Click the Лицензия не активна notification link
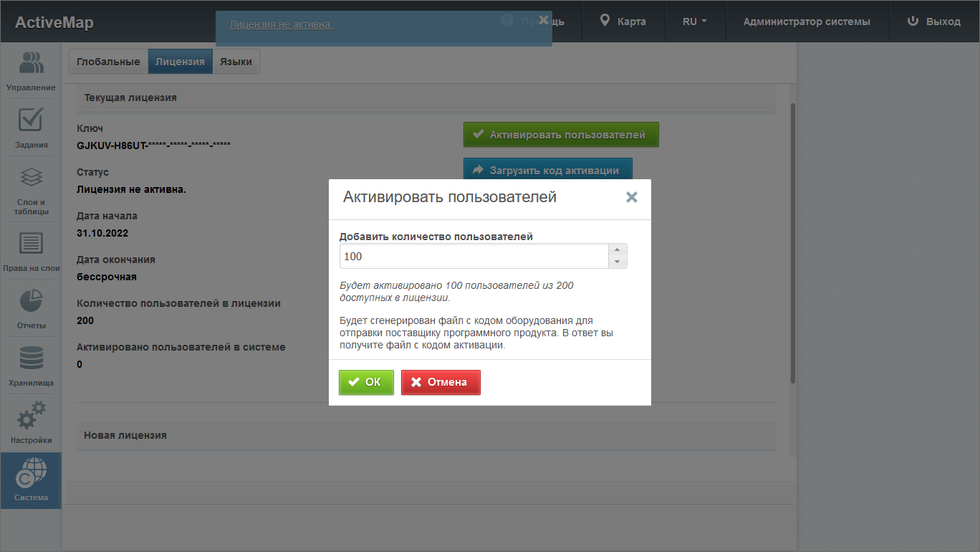Viewport: 980px width, 552px height. (281, 24)
